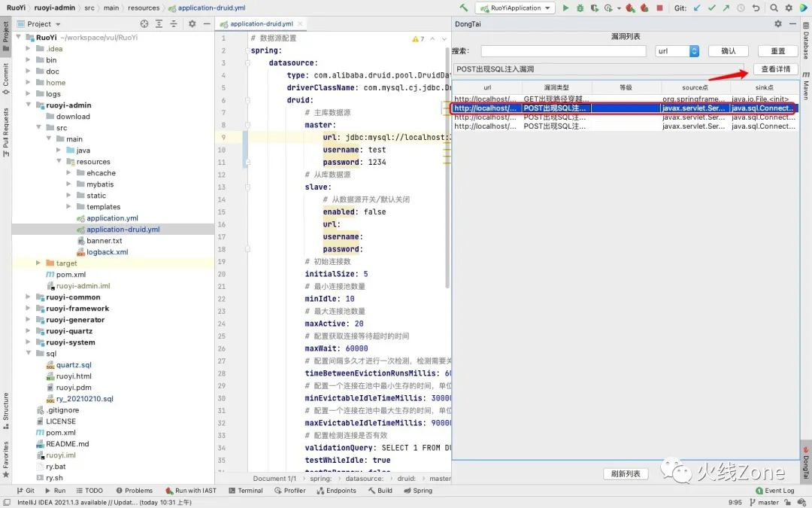Open application.yml in the project tree
The height and width of the screenshot is (508, 812).
112,218
